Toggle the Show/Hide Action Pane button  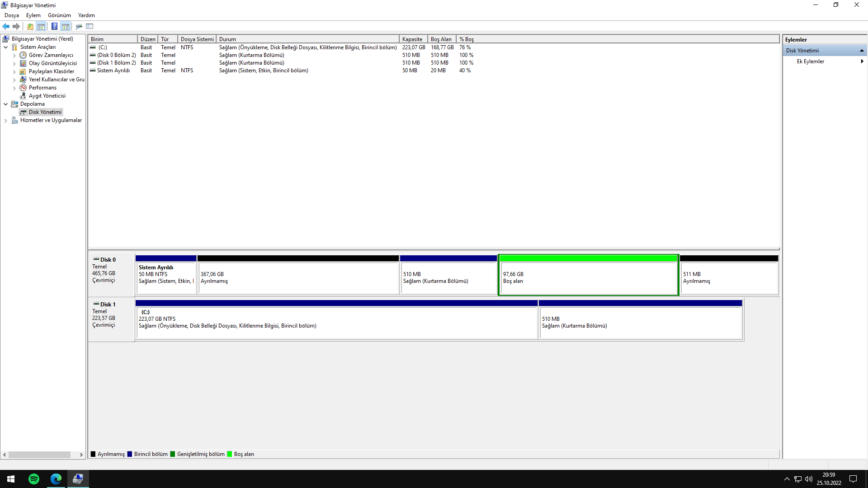[66, 26]
